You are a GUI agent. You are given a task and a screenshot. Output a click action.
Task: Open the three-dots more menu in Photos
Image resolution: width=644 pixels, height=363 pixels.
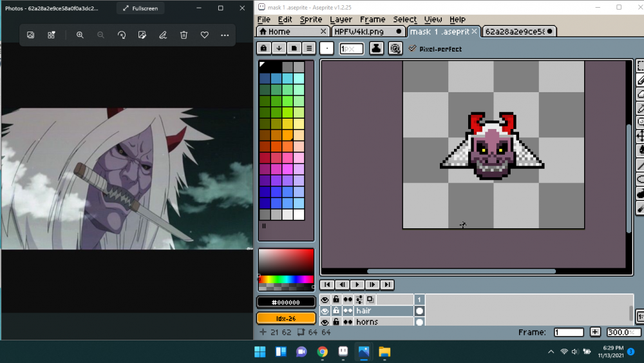click(225, 35)
